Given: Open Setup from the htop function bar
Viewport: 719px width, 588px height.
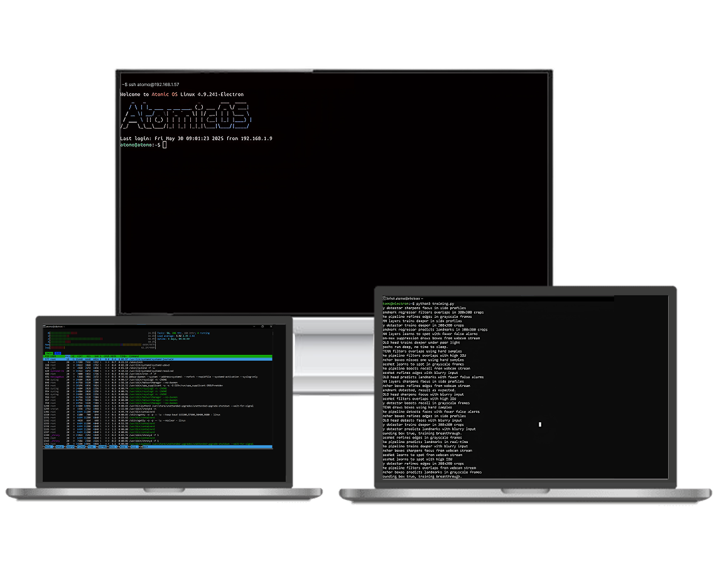Looking at the screenshot, I should pyautogui.click(x=60, y=447).
